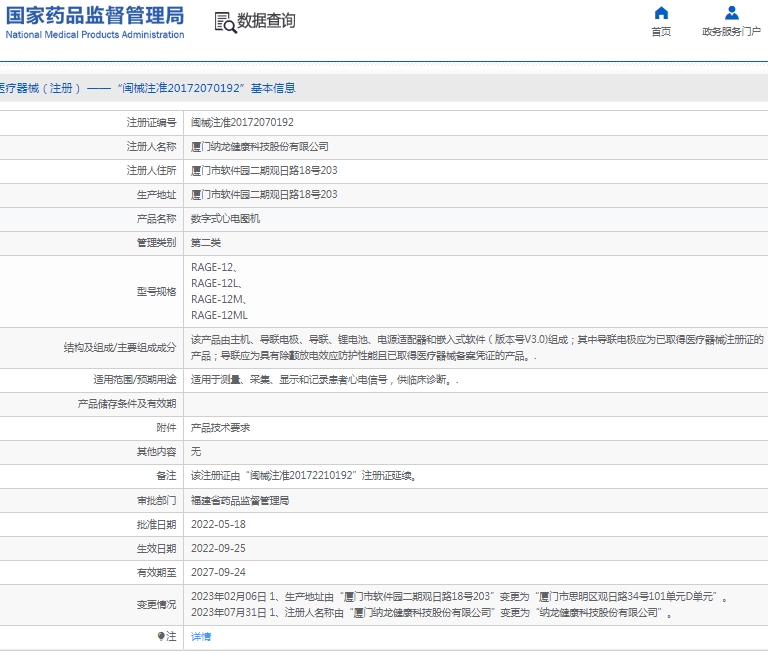Viewport: 768px width, 654px height.
Task: Select approval date 2022-05-18
Action: pos(218,525)
